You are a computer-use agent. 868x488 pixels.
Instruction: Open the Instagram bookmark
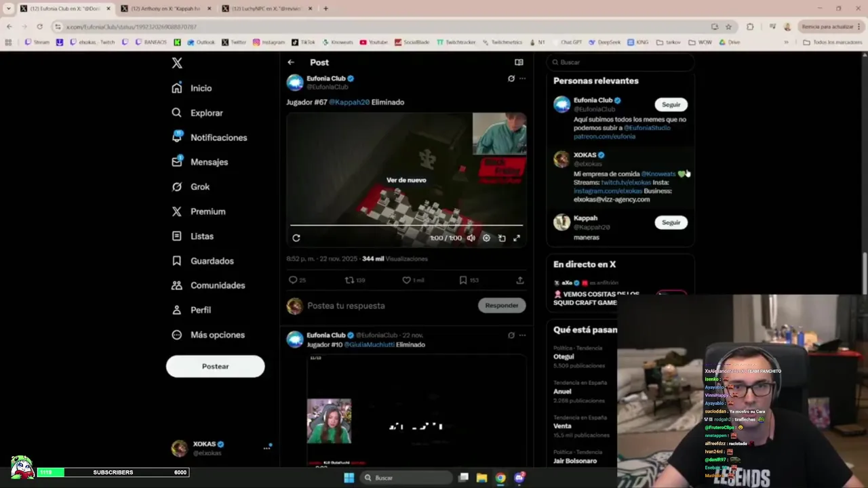click(269, 42)
